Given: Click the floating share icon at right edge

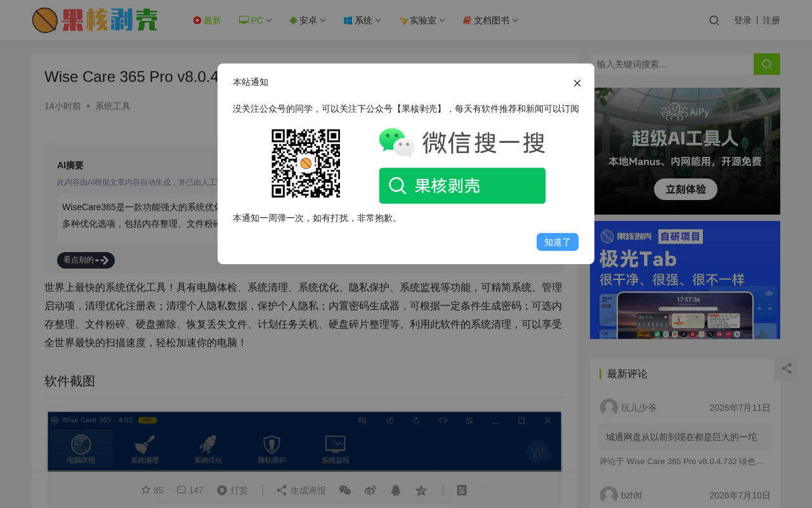Looking at the screenshot, I should click(787, 368).
